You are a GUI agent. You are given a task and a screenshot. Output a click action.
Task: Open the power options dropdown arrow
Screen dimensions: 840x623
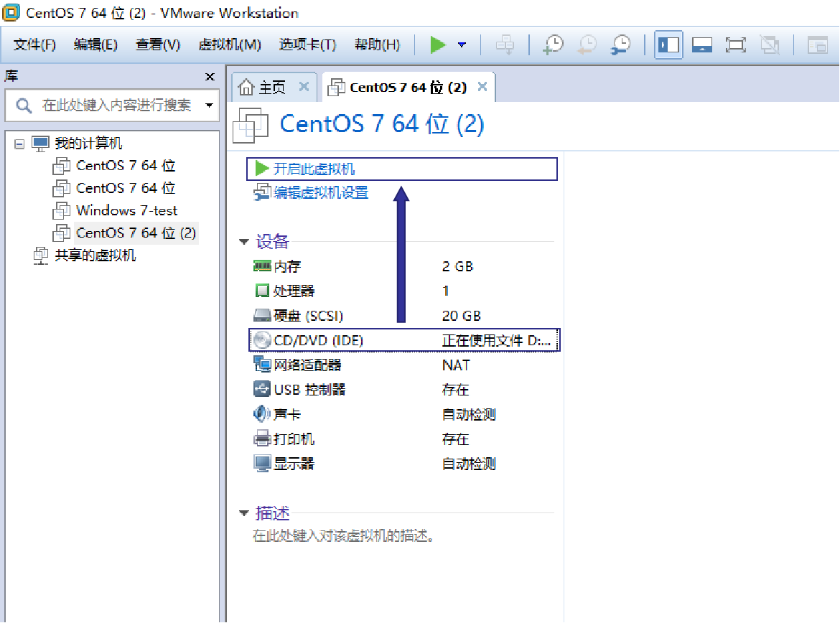coord(462,44)
